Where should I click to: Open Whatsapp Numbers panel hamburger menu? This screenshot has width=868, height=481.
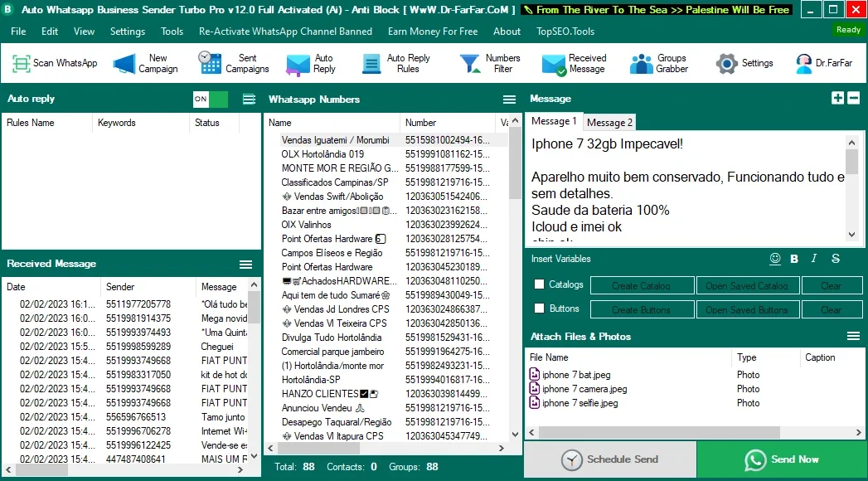coord(509,99)
